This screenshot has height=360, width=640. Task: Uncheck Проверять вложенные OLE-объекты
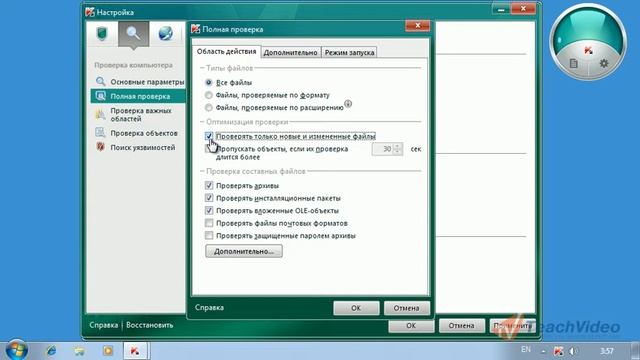(x=209, y=211)
